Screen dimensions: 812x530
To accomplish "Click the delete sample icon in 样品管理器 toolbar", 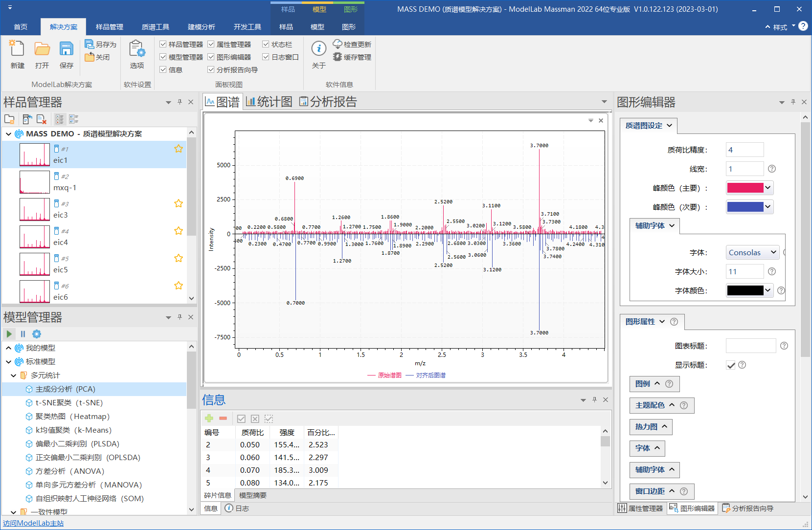I will [x=42, y=119].
